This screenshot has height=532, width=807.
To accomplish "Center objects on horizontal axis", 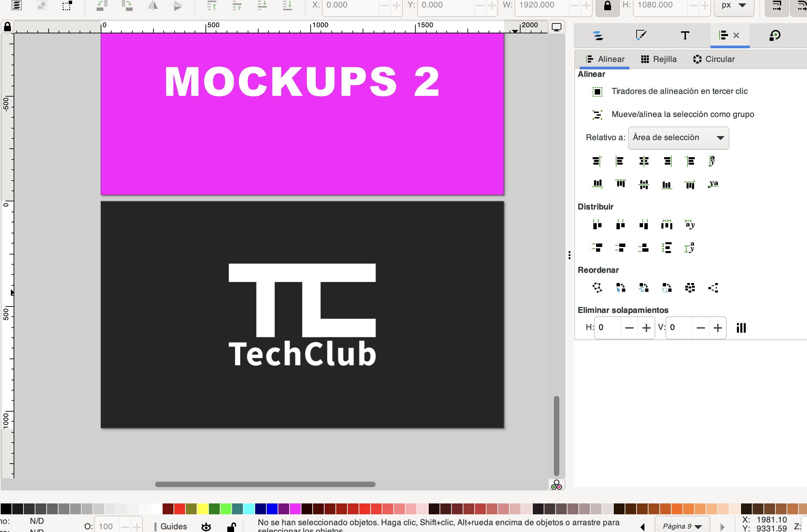I will pyautogui.click(x=644, y=184).
